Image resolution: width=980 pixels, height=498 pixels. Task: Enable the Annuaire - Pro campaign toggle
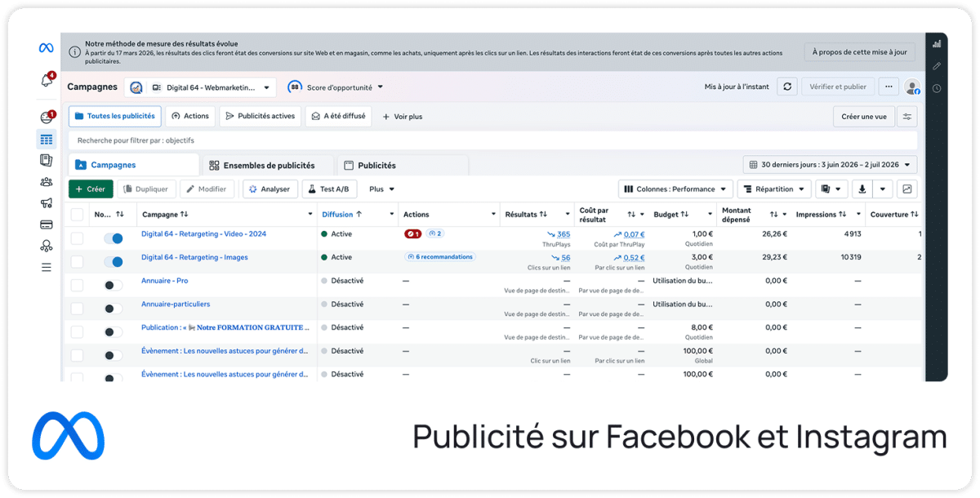(114, 285)
